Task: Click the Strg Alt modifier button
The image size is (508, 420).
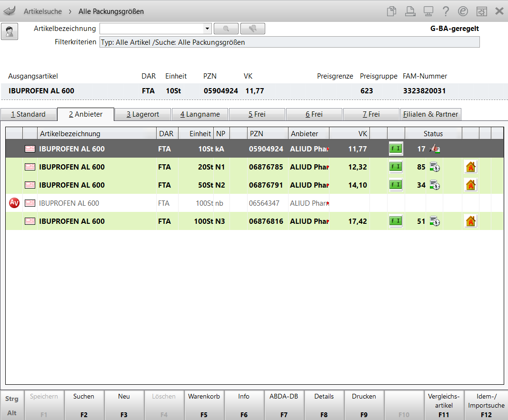Action: [12, 405]
